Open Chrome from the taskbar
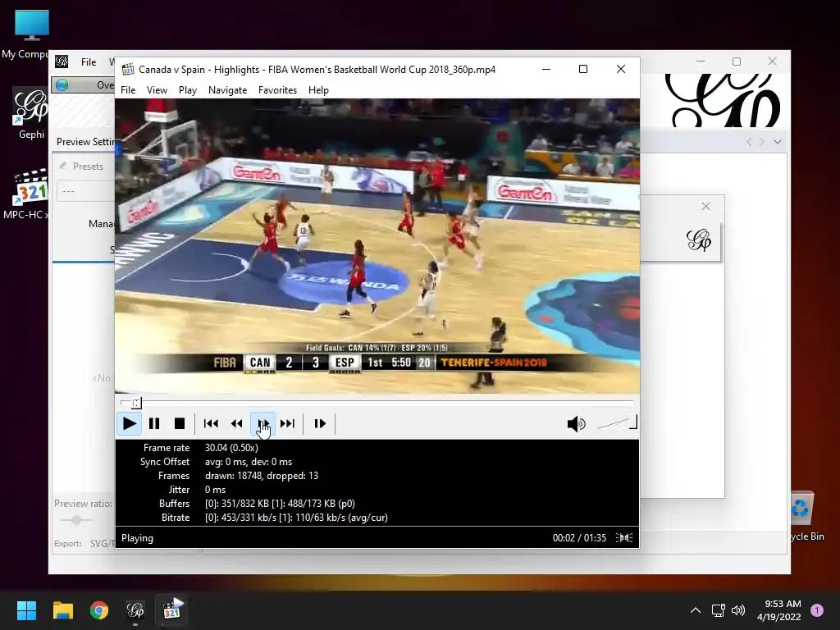Viewport: 840px width, 630px height. click(x=99, y=610)
